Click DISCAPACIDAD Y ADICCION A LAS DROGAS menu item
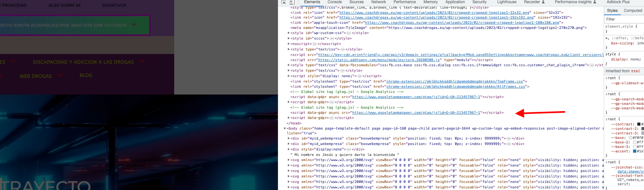This screenshot has width=644, height=190. click(83, 62)
